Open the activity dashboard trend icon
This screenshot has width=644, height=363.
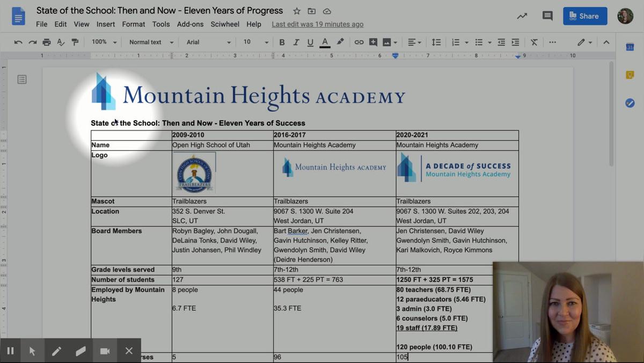point(522,16)
